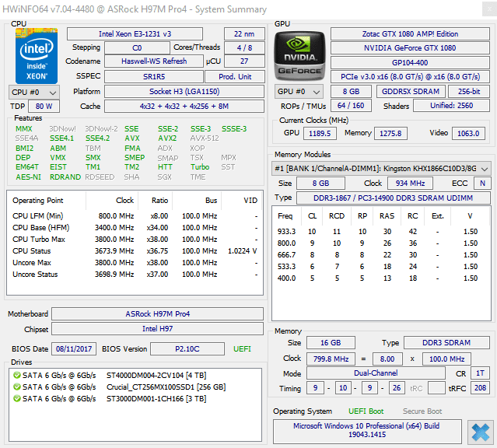Viewport: 497px width, 448px height.
Task: Click the Prod. Unit field
Action: pos(235,77)
